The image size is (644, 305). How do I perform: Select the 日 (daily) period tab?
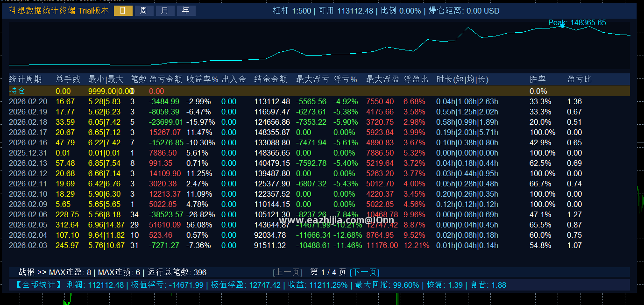coord(123,11)
